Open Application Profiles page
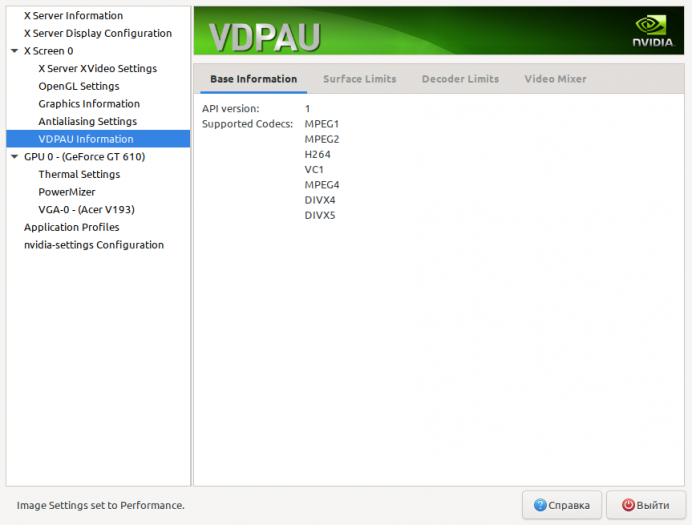 click(71, 228)
